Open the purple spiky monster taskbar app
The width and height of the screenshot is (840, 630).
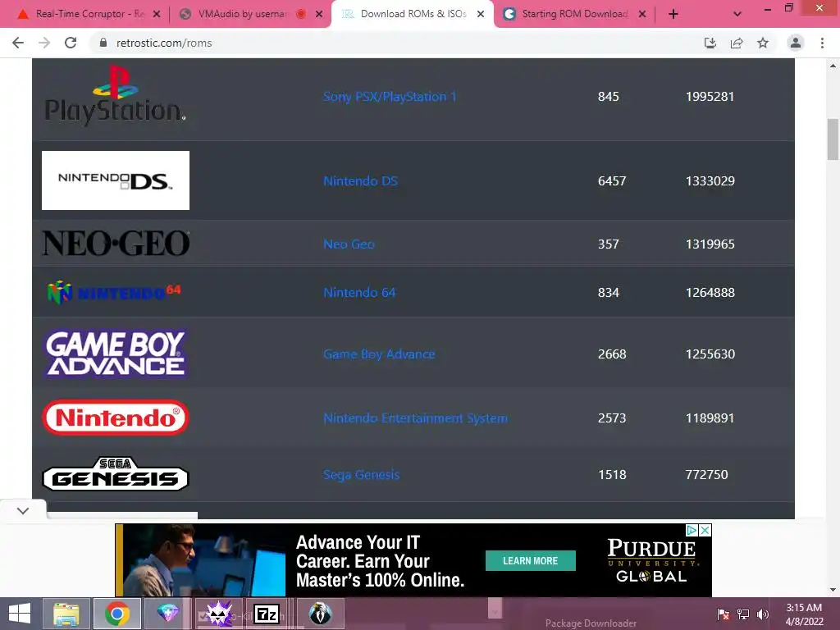[x=218, y=614]
